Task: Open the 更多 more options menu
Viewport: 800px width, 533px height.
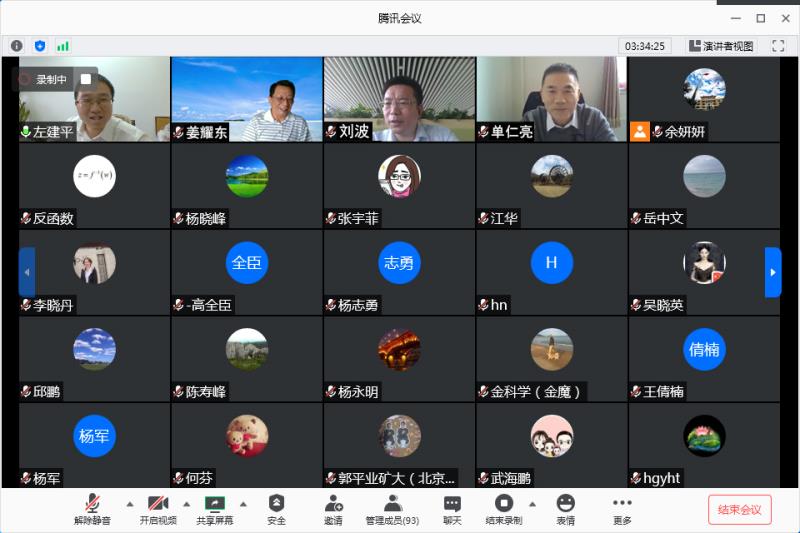Action: coord(622,510)
